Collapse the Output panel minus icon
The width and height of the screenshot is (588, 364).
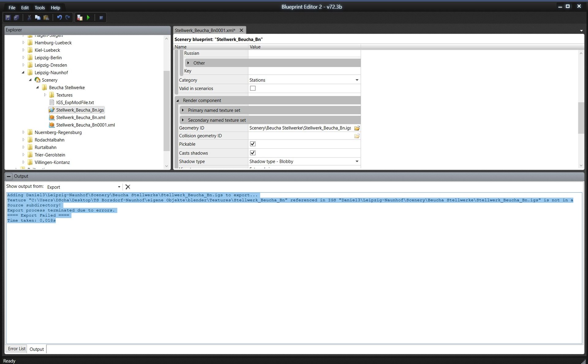[9, 176]
